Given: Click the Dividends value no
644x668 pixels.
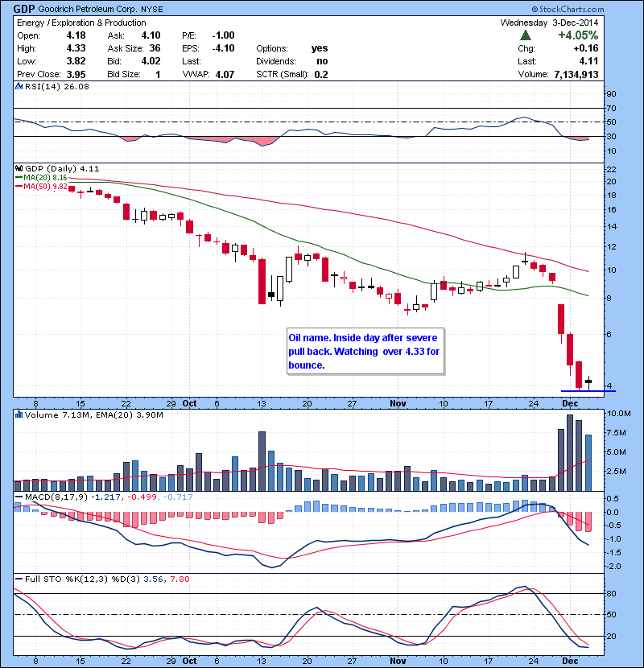Looking at the screenshot, I should [322, 61].
